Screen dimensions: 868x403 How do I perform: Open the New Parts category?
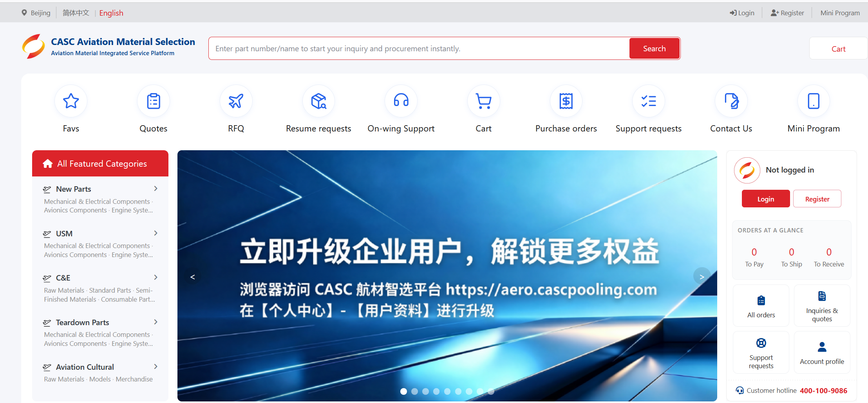(x=73, y=189)
